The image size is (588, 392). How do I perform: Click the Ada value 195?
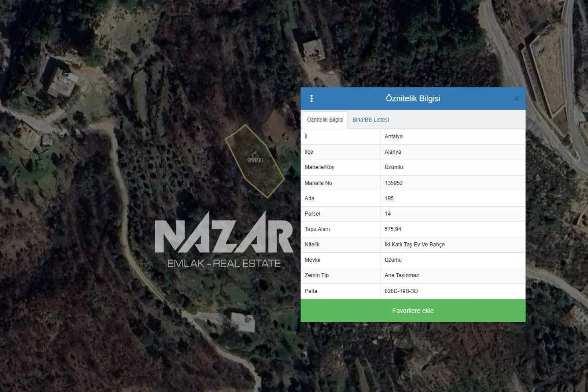point(389,199)
